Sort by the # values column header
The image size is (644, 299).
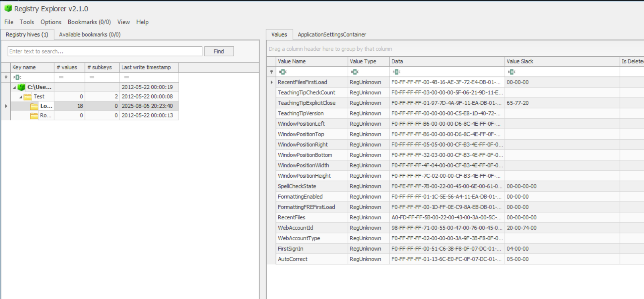point(69,67)
